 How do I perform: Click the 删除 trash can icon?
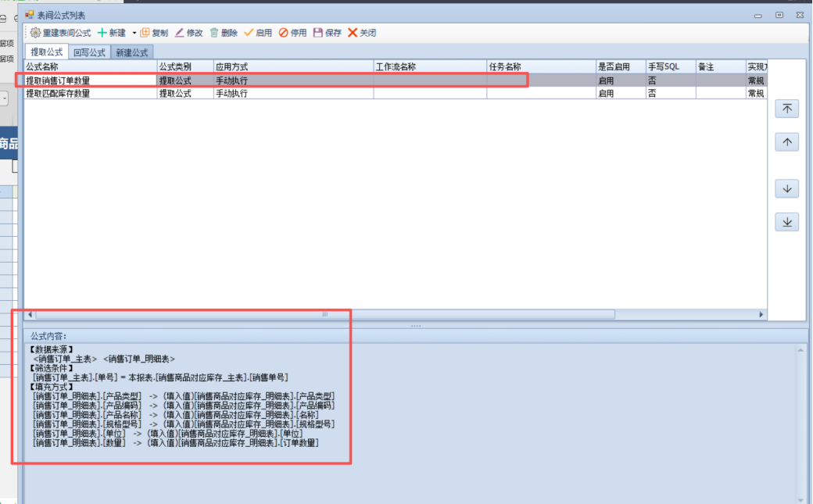[223, 33]
